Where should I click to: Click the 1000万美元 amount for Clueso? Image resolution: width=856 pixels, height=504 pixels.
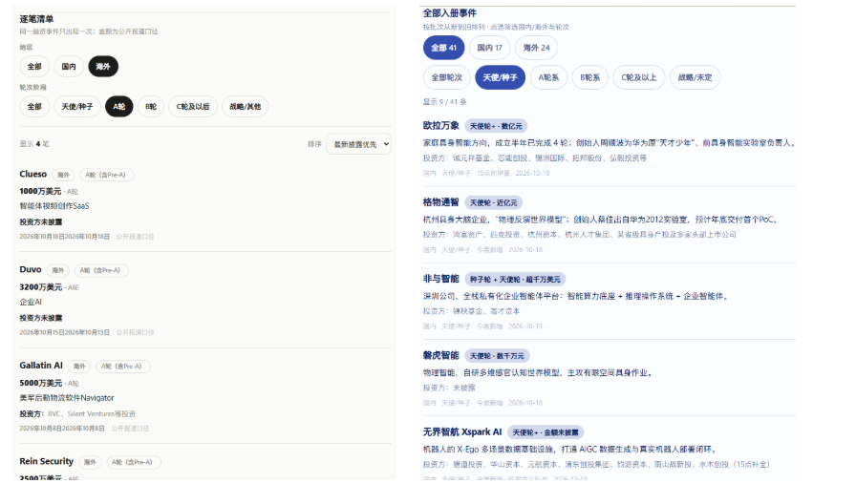coord(40,192)
